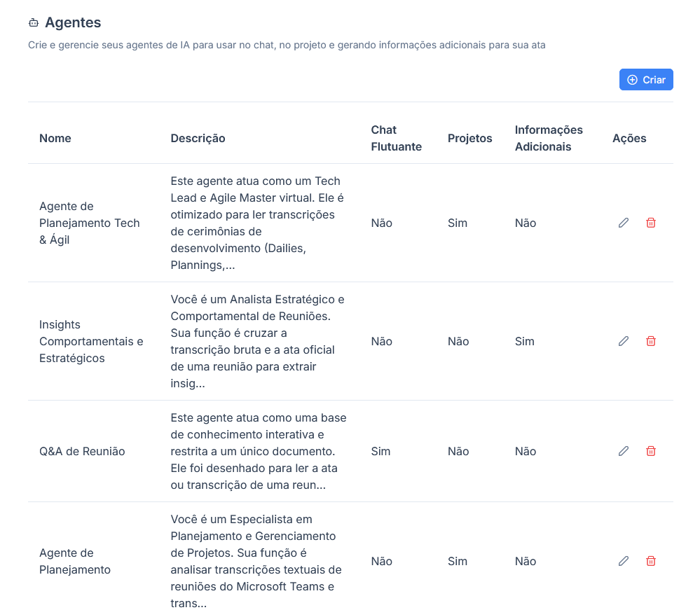Screen dimensions: 700x610
Task: Delete the last Agente de Planejamento row
Action: 650,561
